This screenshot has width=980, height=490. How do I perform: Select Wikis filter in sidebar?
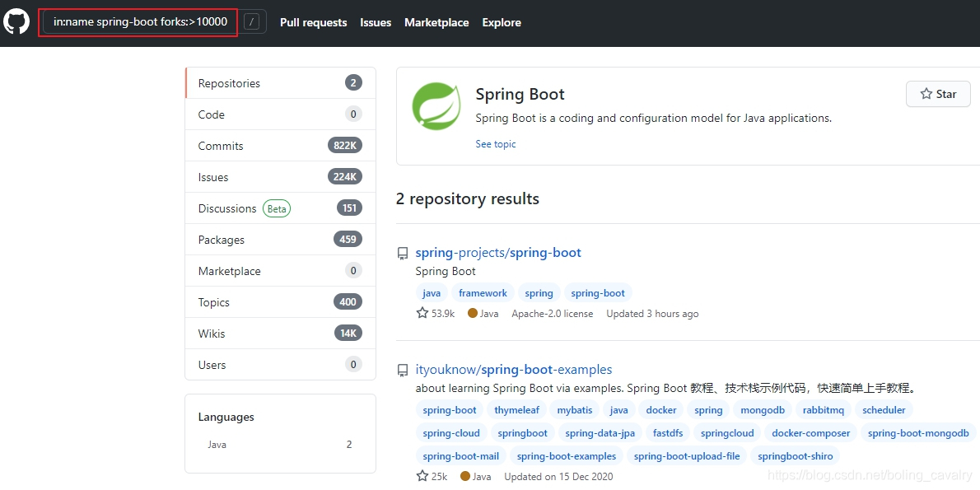coord(281,334)
